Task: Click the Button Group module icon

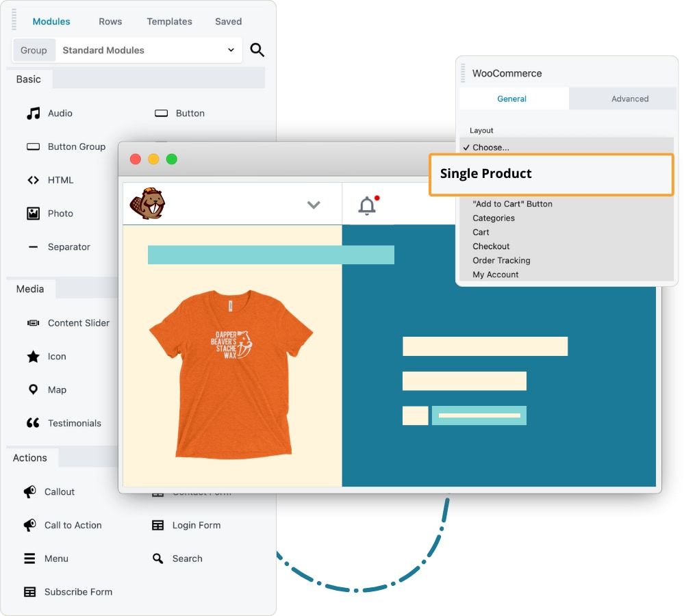Action: pos(33,146)
